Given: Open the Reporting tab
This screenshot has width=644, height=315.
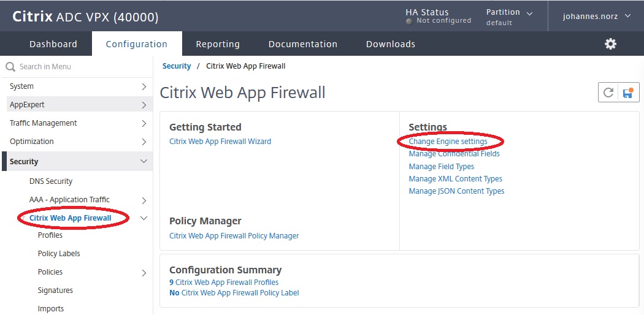Looking at the screenshot, I should coord(218,44).
